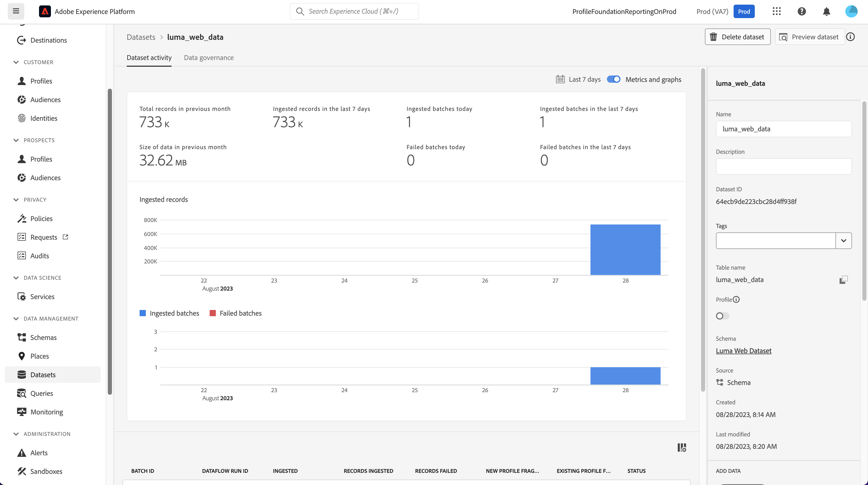Click the Failed batches red legend swatch
Screen dimensions: 868x485
(213, 313)
